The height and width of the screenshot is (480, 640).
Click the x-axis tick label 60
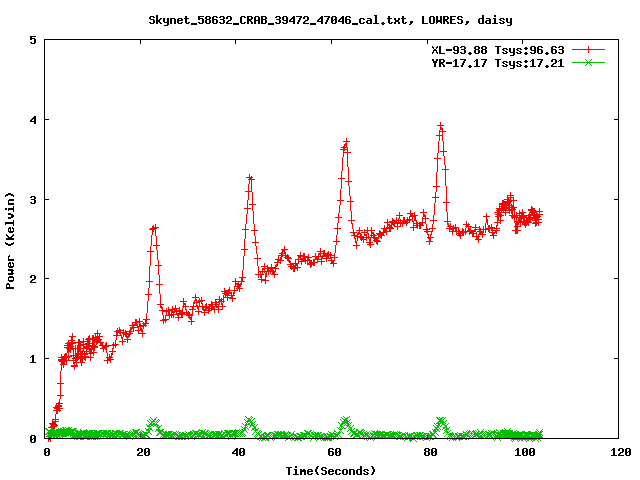(334, 452)
